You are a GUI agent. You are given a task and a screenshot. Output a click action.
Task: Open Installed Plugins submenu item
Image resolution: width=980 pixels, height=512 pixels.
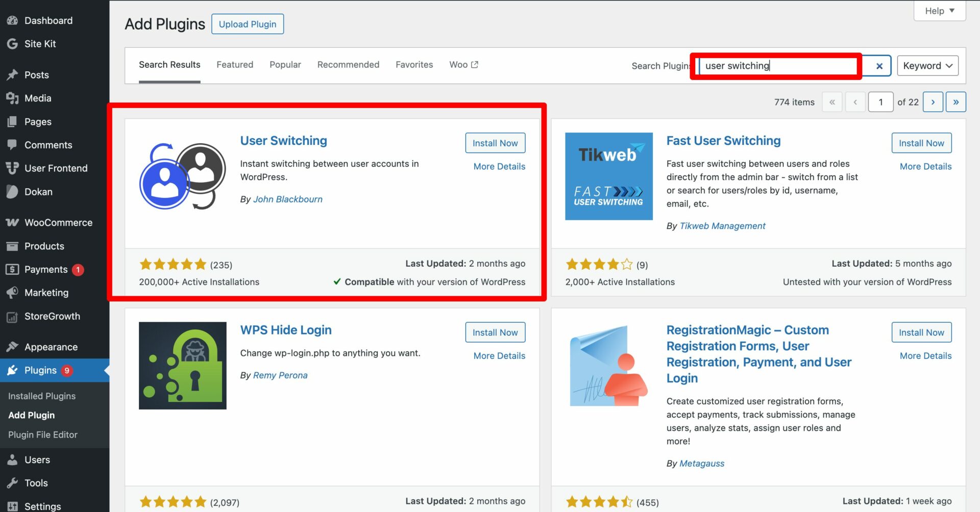click(42, 396)
